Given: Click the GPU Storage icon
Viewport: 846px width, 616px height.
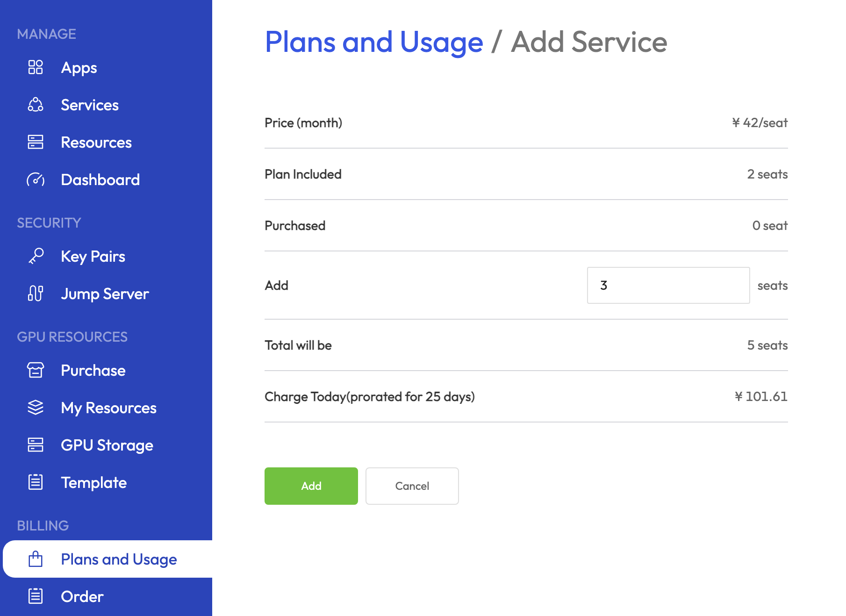Looking at the screenshot, I should click(x=36, y=445).
